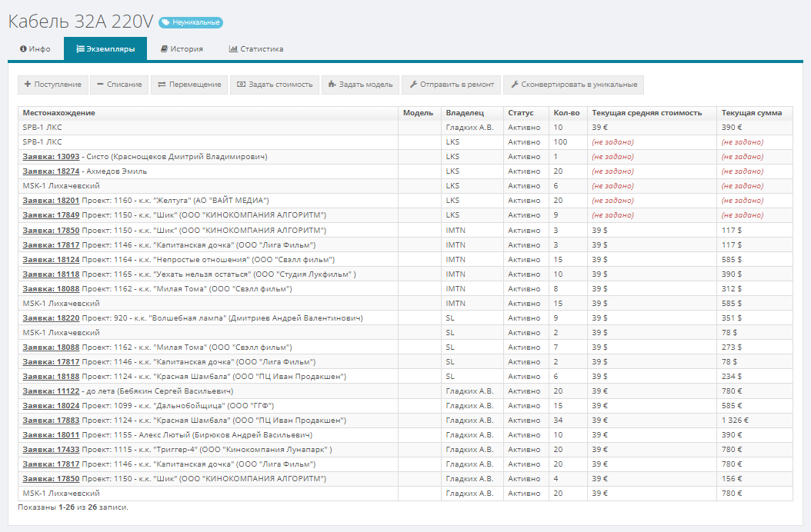Switch to the История tab

pos(182,49)
